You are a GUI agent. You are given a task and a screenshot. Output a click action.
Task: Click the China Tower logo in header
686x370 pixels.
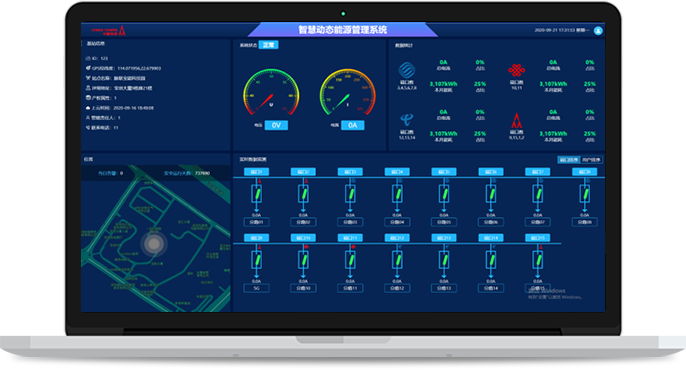click(x=108, y=30)
